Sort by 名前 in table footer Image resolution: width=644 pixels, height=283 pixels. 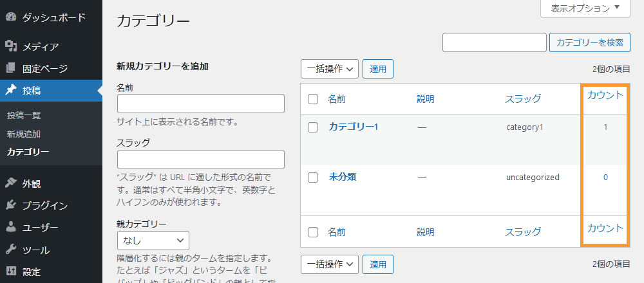pos(337,232)
